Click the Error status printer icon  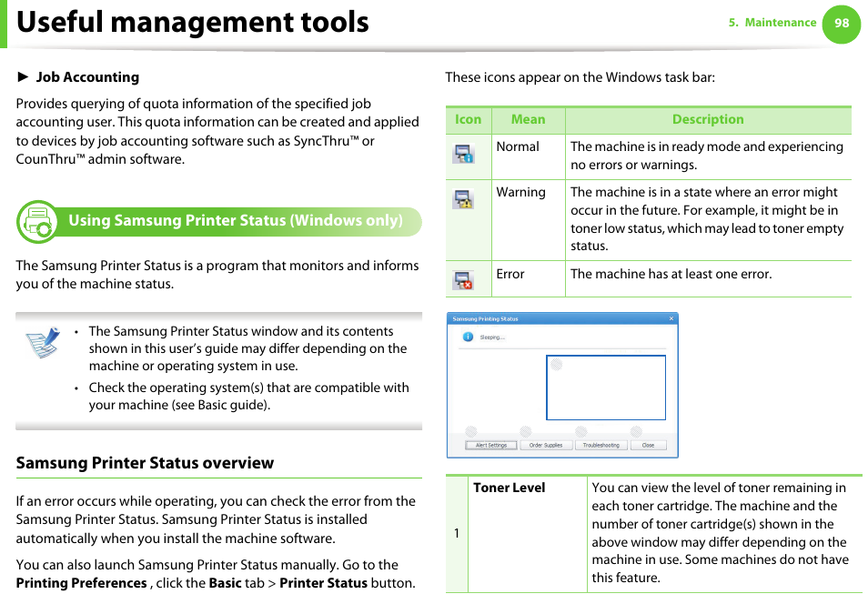point(463,280)
